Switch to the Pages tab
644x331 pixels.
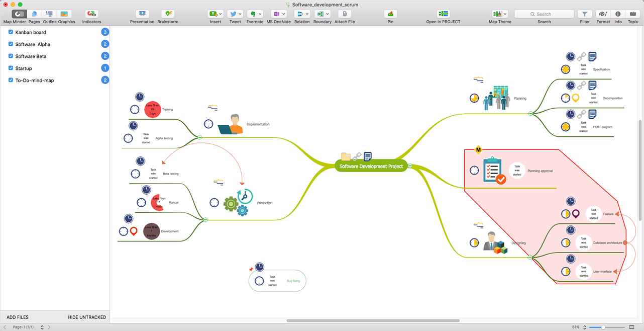point(34,14)
